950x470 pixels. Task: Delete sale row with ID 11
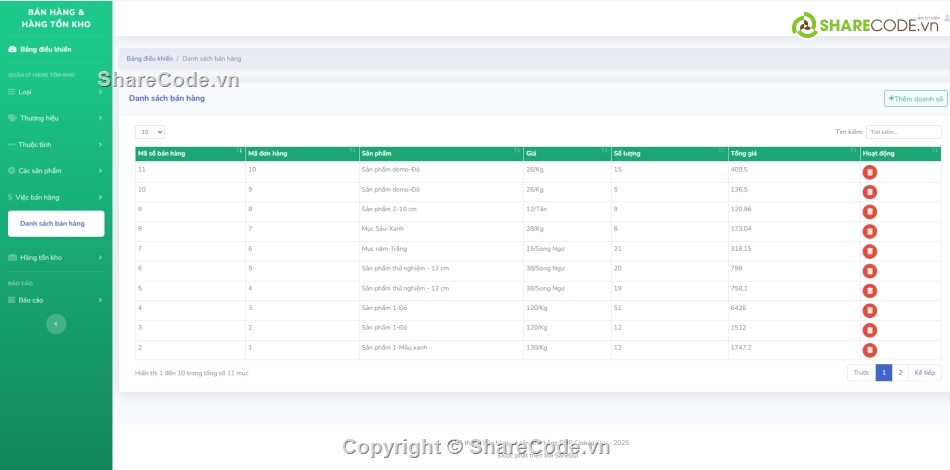tap(869, 172)
